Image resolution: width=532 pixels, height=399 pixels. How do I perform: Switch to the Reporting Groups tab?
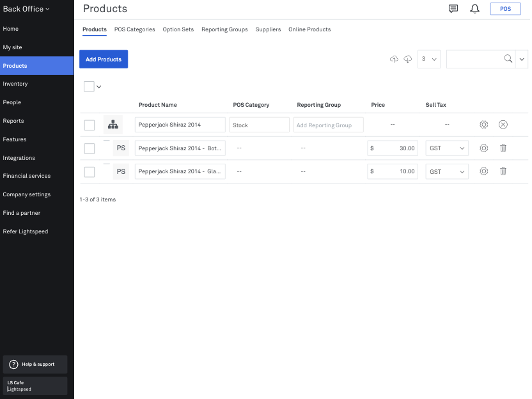point(224,29)
